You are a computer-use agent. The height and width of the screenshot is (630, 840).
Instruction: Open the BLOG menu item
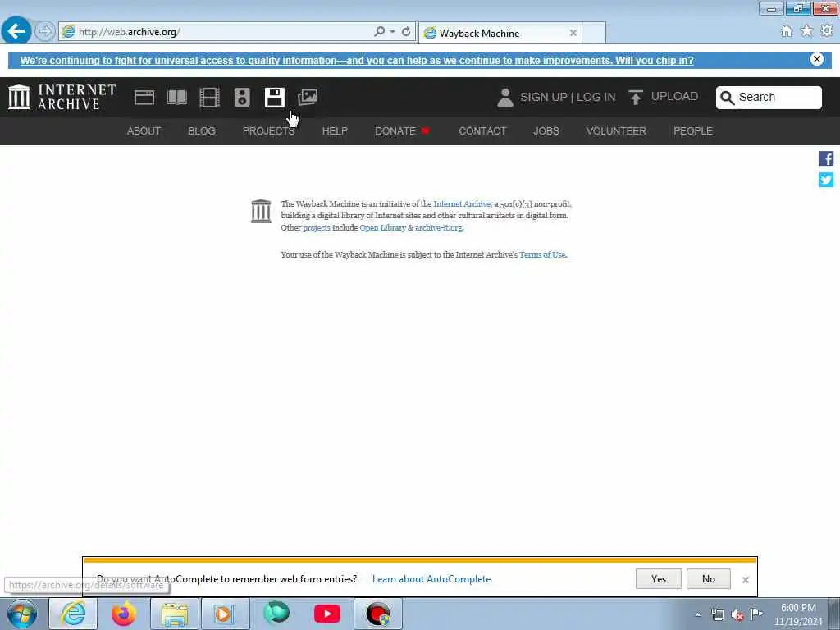[x=202, y=130]
